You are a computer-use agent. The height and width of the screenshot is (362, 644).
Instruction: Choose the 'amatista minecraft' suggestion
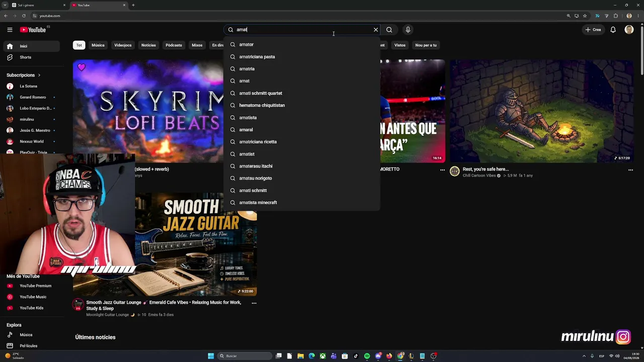302,203
